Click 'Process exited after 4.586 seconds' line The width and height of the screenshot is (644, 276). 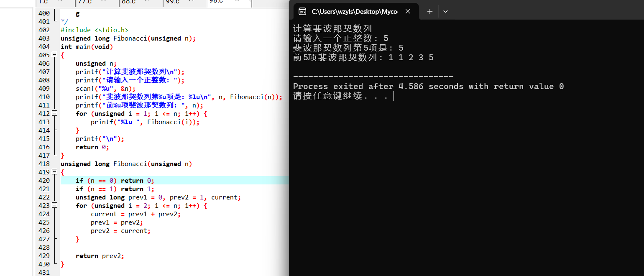tap(428, 87)
